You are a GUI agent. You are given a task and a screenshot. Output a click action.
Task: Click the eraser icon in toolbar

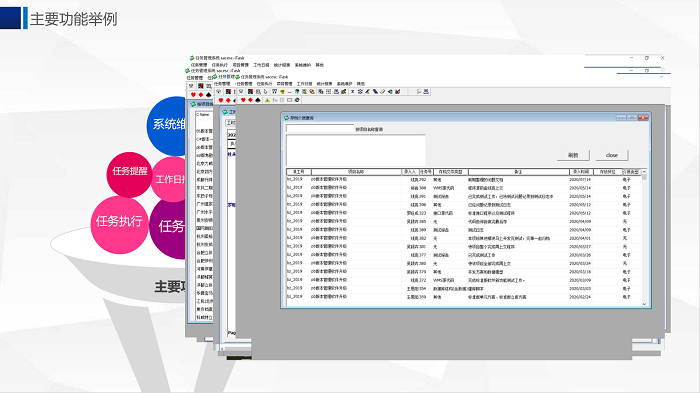click(x=382, y=92)
